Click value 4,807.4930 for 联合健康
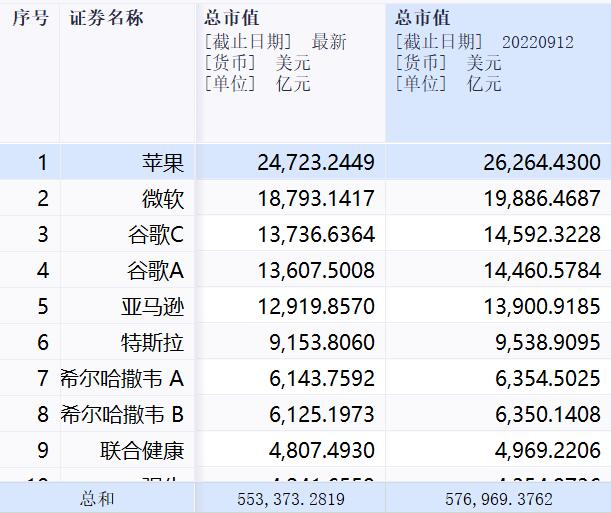Viewport: 611px width, 513px height. (x=322, y=450)
